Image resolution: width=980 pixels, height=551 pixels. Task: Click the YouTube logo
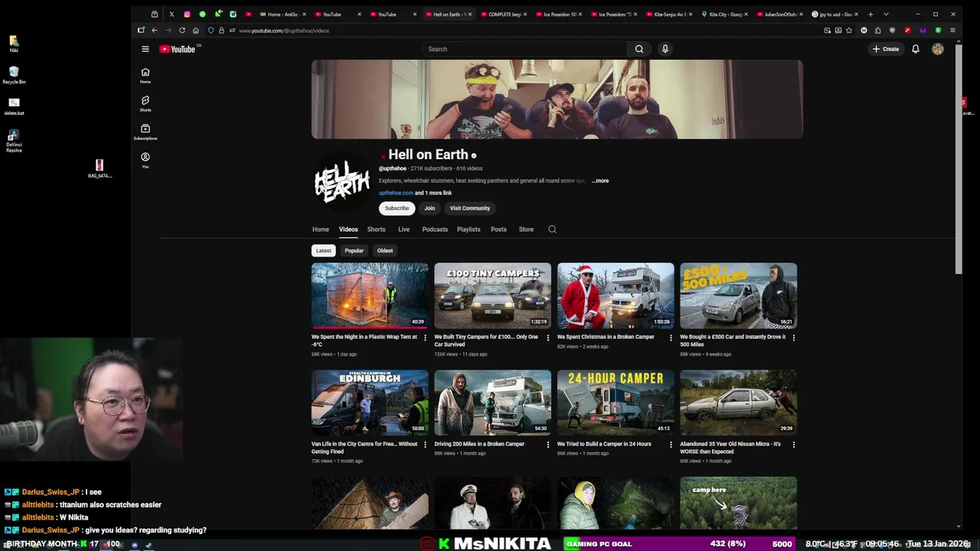point(178,49)
